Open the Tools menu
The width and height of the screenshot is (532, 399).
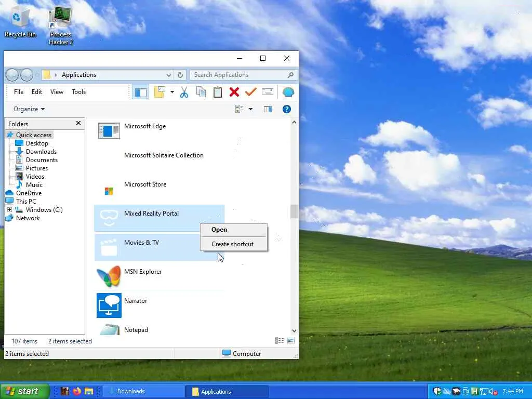click(79, 92)
